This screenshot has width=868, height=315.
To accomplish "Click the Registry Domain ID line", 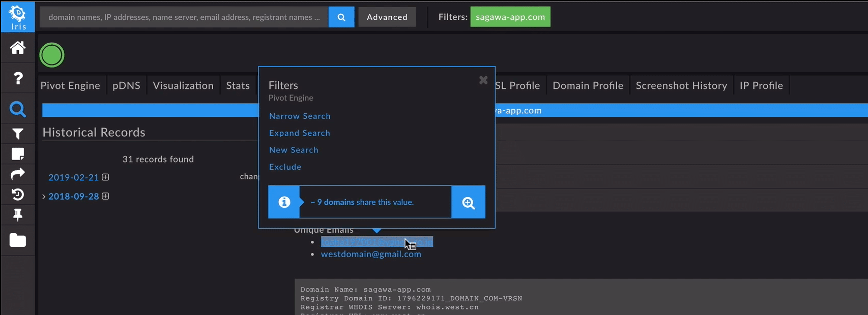I will (x=411, y=298).
